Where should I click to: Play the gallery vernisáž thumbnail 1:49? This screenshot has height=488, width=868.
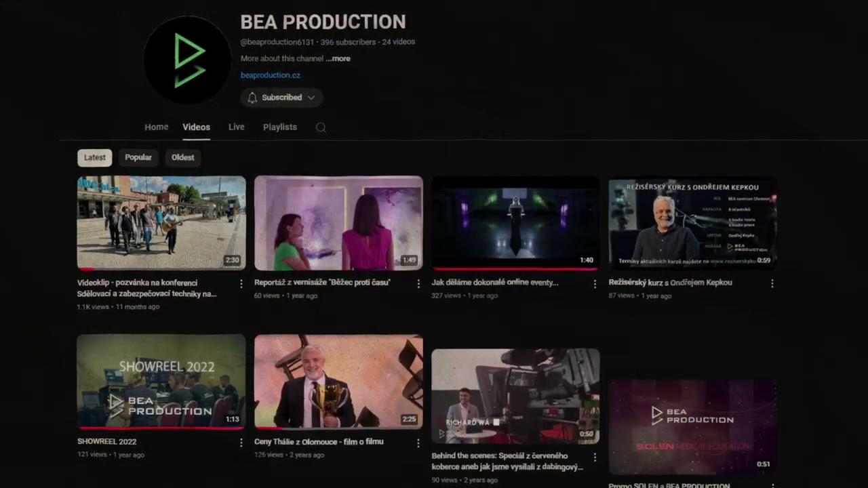pos(338,223)
